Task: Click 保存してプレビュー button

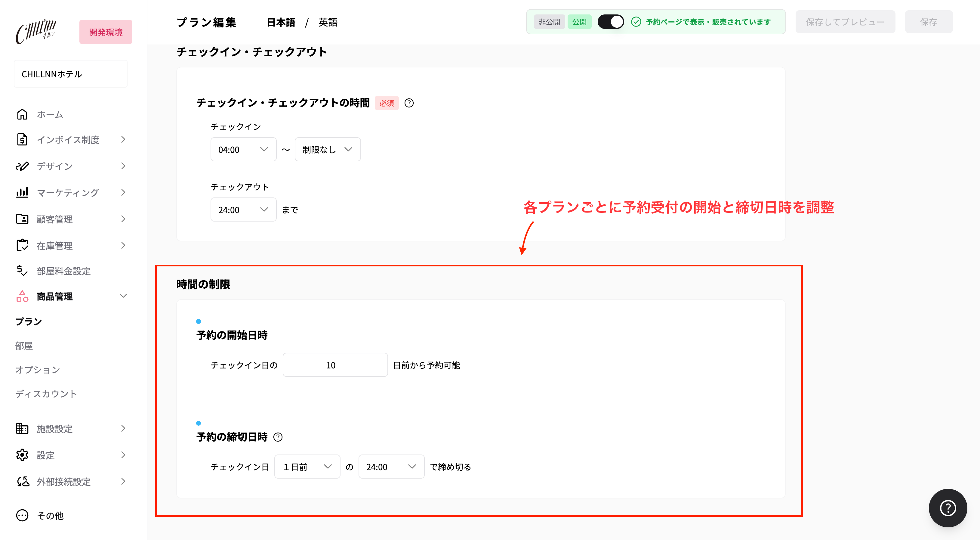Action: (x=845, y=22)
